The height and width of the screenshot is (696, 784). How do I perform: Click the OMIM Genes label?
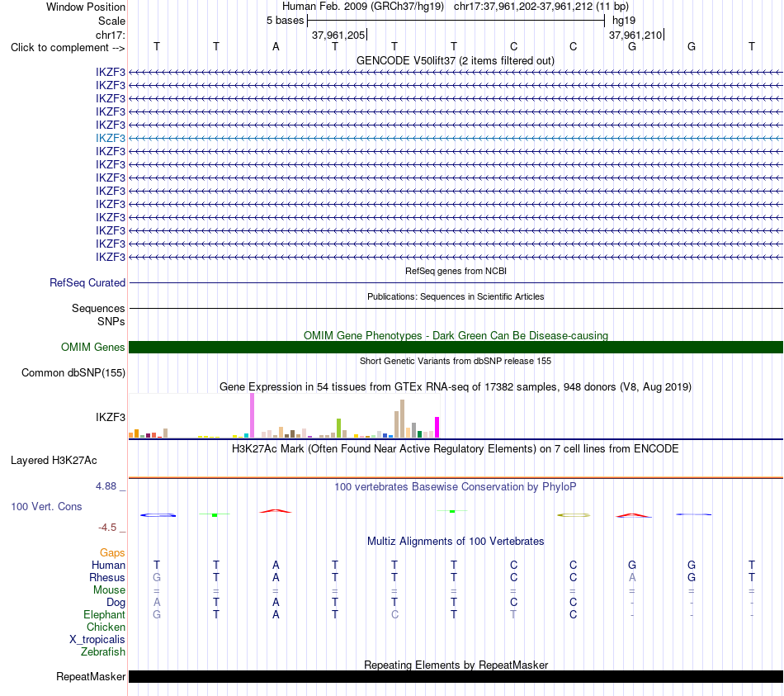coord(93,347)
